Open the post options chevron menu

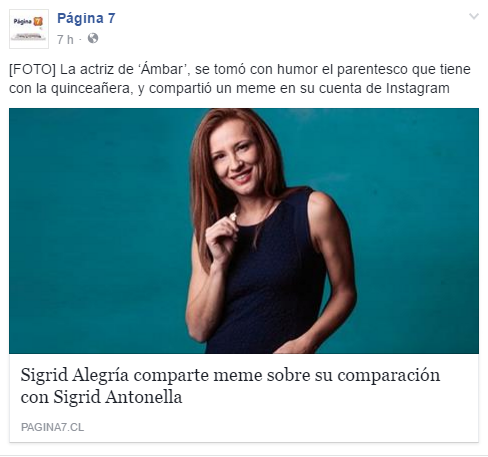[474, 16]
